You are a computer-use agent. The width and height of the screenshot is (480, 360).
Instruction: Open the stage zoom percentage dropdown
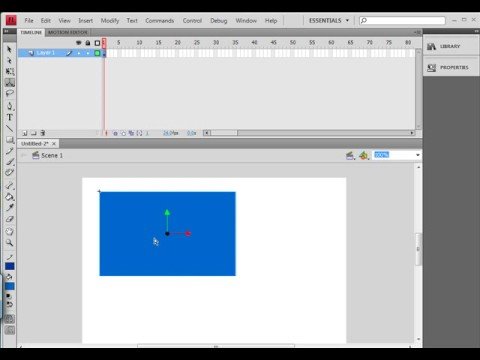[x=418, y=155]
